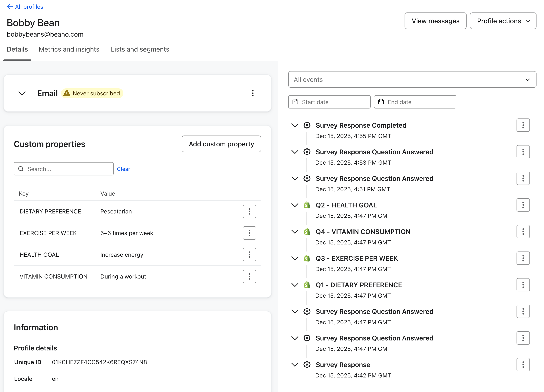Open kebab menu for Q1 - DIETARY PREFERENCE event

[x=523, y=285]
